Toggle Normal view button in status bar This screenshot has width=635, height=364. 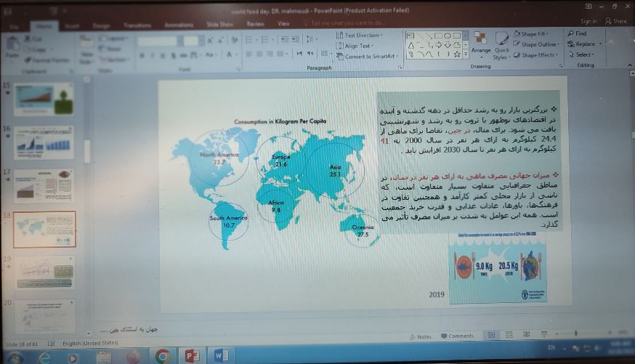coord(490,335)
